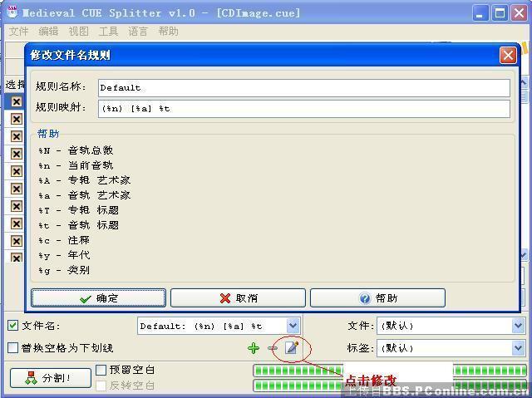The image size is (532, 398).
Task: Open the 文件 menu
Action: pyautogui.click(x=18, y=32)
